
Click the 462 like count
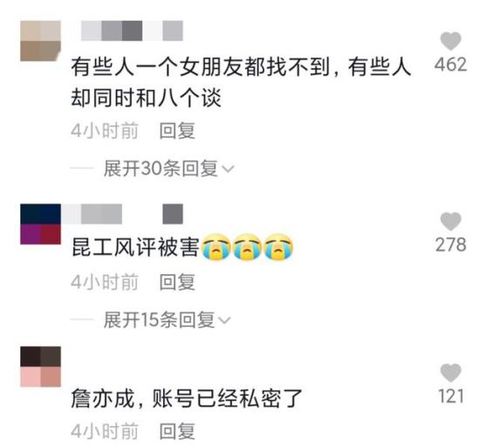click(450, 65)
